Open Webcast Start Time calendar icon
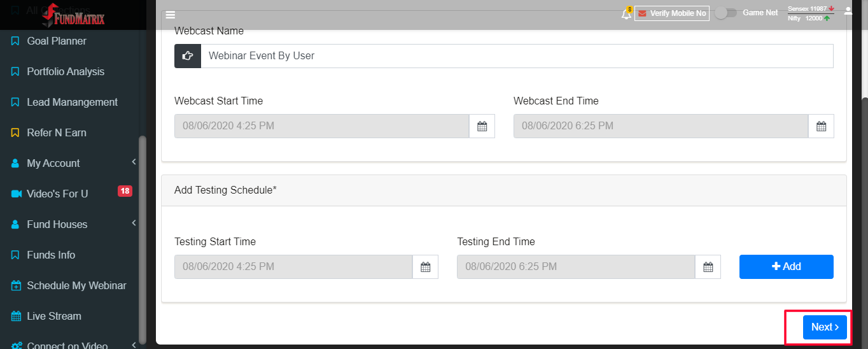The image size is (868, 349). coord(482,126)
